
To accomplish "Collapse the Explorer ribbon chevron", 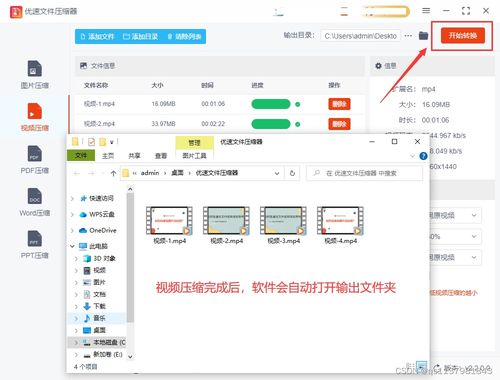I will (x=412, y=156).
